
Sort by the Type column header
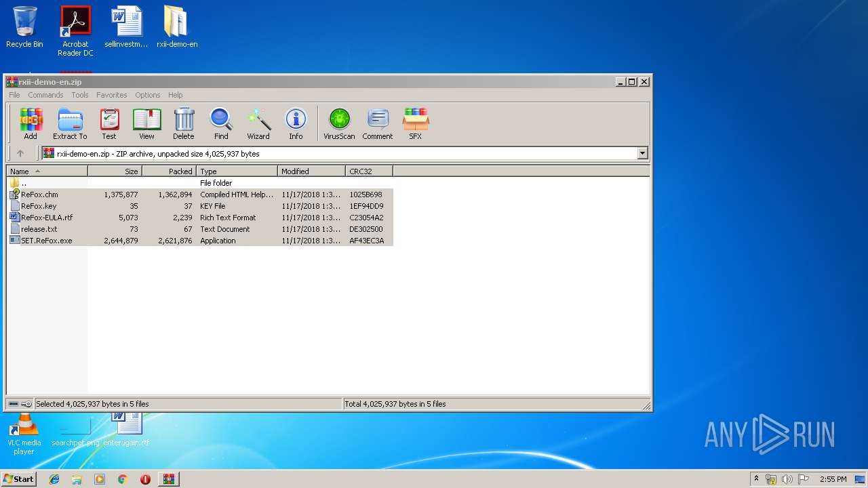click(237, 171)
